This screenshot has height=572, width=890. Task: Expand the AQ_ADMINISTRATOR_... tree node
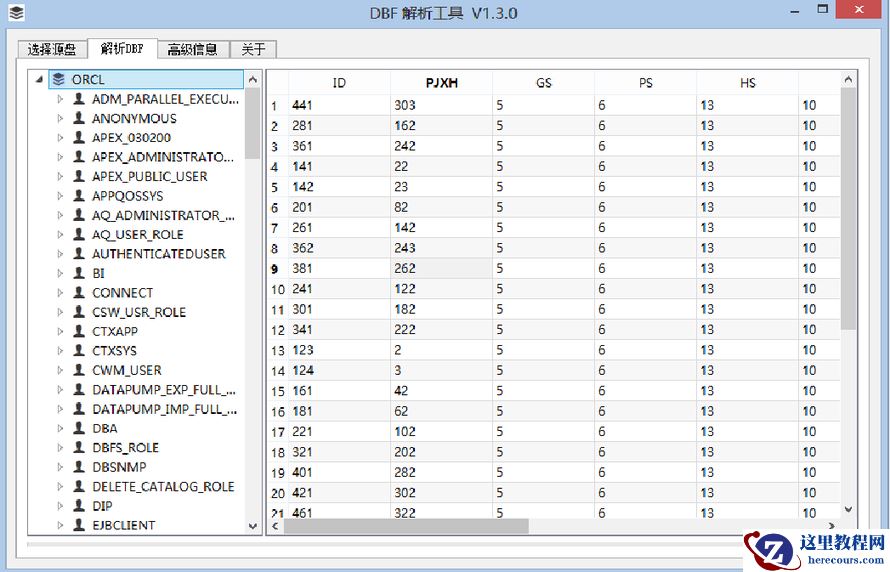60,215
